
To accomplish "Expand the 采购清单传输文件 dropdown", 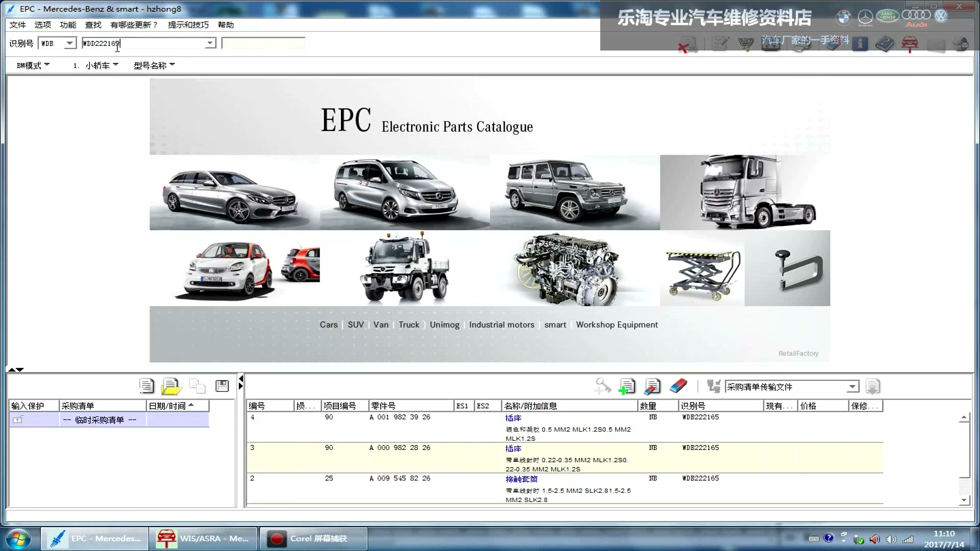I will (x=852, y=387).
